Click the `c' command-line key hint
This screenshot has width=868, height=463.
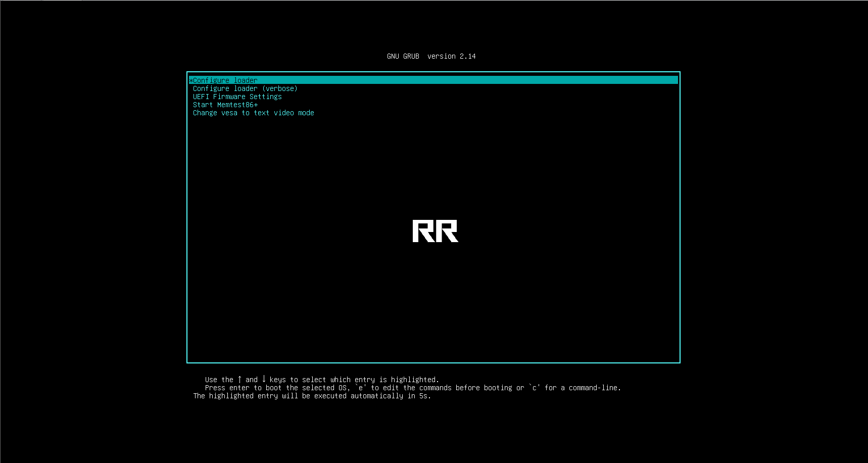(535, 388)
